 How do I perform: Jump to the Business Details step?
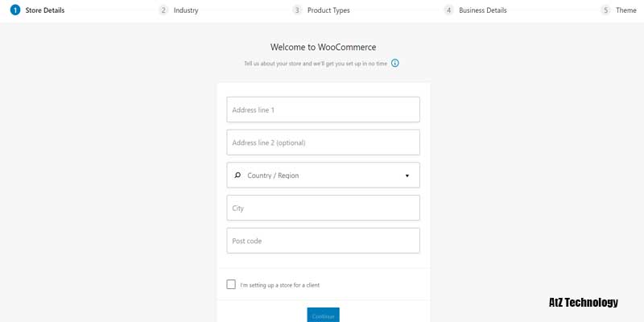[483, 10]
